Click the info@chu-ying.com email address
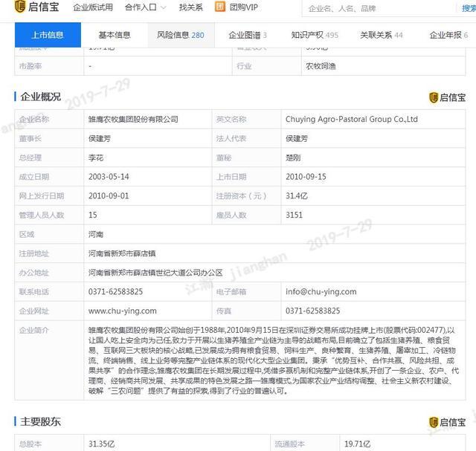This screenshot has width=476, height=451. click(x=321, y=292)
